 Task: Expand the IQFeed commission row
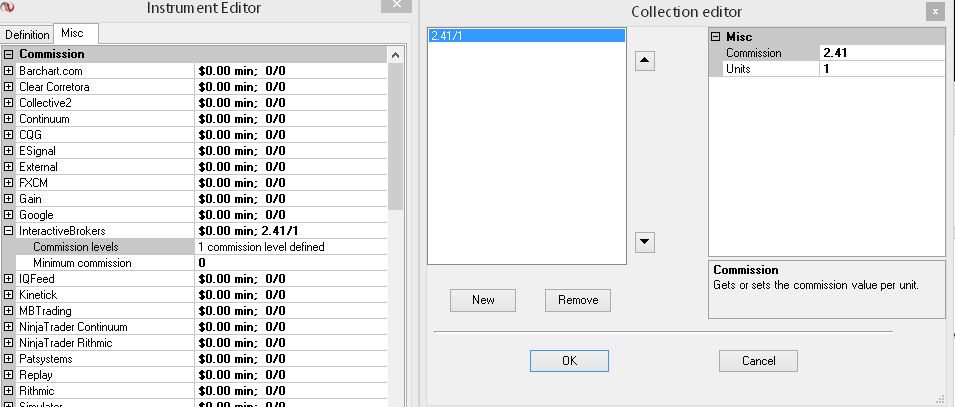coord(9,278)
